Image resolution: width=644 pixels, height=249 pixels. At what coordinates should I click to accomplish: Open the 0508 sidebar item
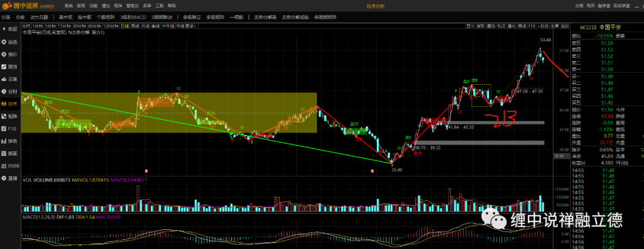(x=10, y=166)
